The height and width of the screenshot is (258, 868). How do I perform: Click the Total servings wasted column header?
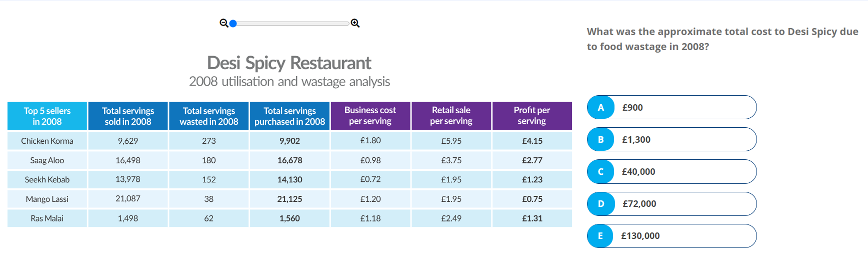point(209,116)
